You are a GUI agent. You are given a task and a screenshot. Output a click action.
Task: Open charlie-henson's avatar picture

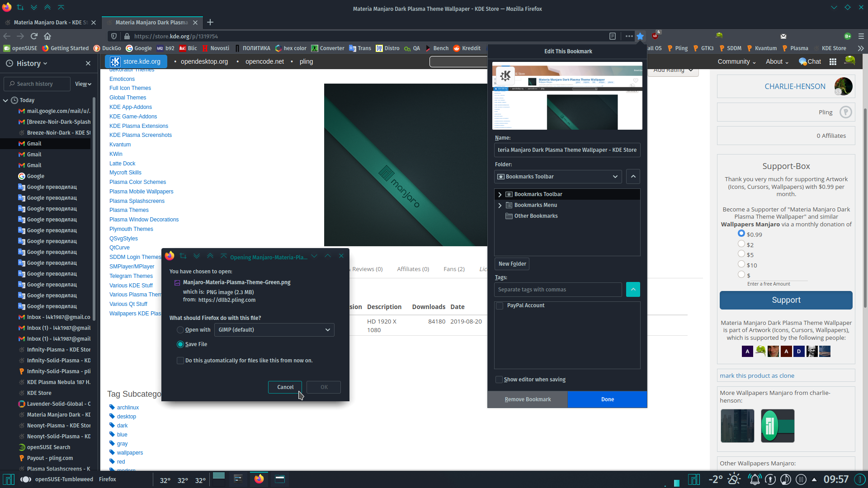(843, 86)
